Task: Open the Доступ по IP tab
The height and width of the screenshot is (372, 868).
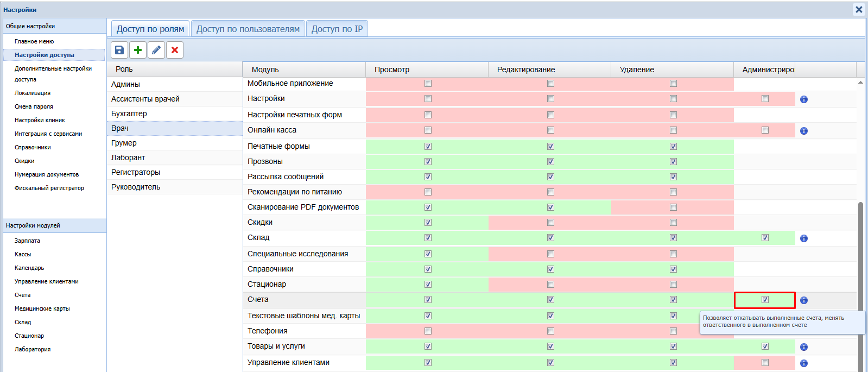Action: coord(337,29)
